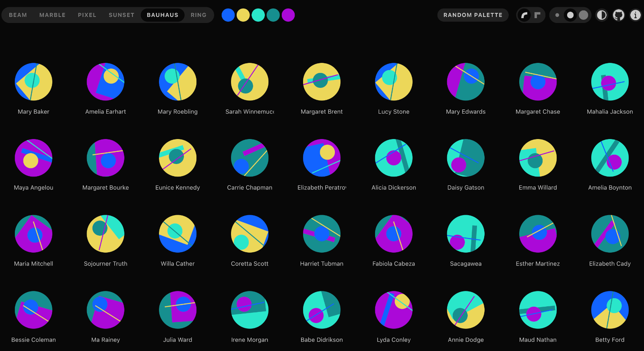Pick the blue palette color swatch
The width and height of the screenshot is (644, 351).
point(228,15)
